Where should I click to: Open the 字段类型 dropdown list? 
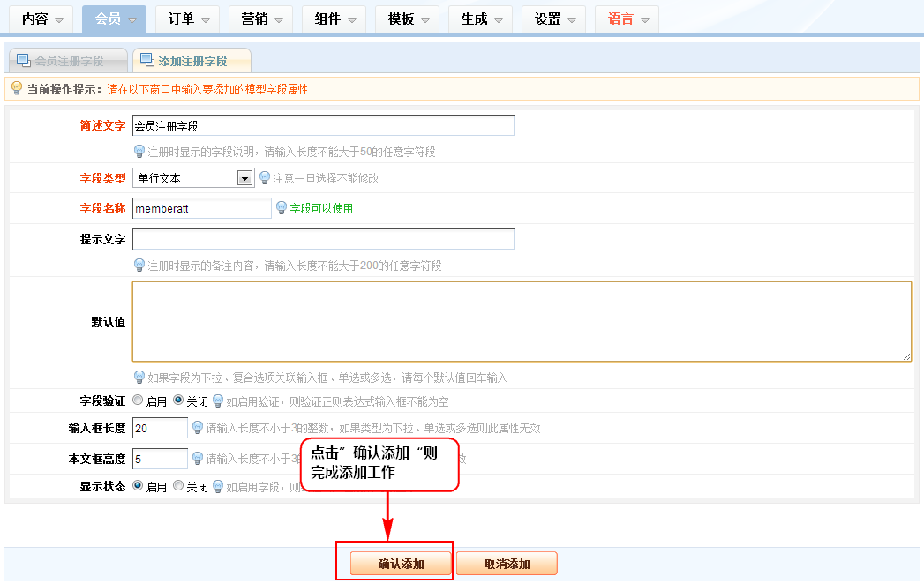click(x=244, y=178)
